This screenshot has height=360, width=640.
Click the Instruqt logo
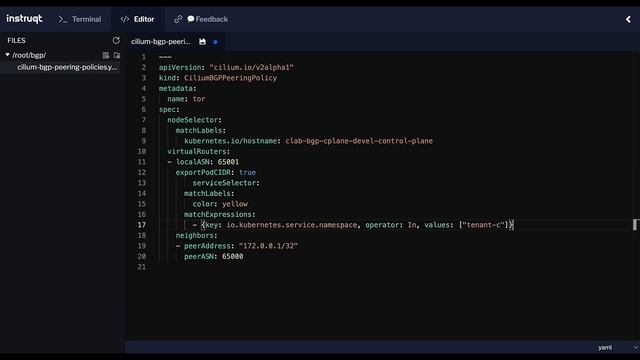click(x=24, y=19)
